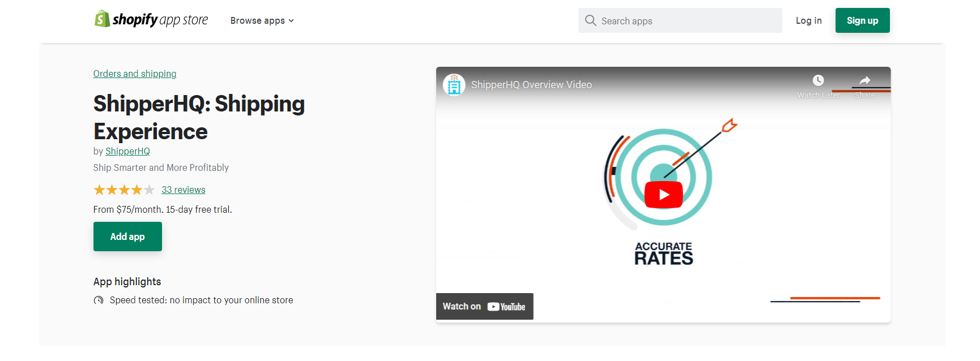Click the speed tested gauge icon
Viewport: 980px width, 361px height.
tap(99, 300)
